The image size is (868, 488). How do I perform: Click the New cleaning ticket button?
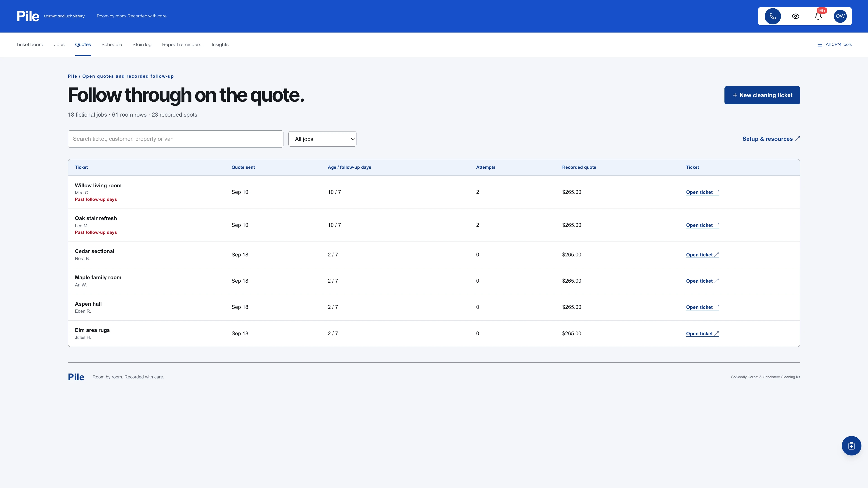pyautogui.click(x=762, y=95)
